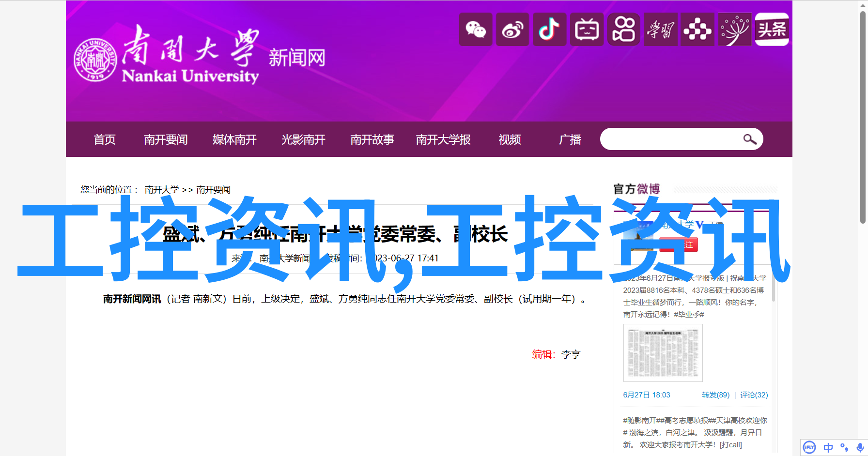
Task: Open the newspaper thumbnail in Weibo feed
Action: click(663, 353)
